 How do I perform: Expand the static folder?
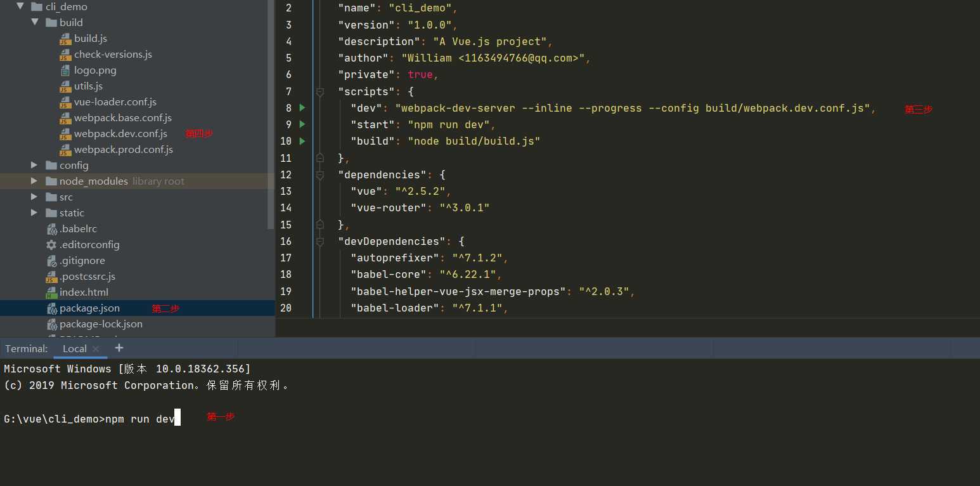coord(34,213)
